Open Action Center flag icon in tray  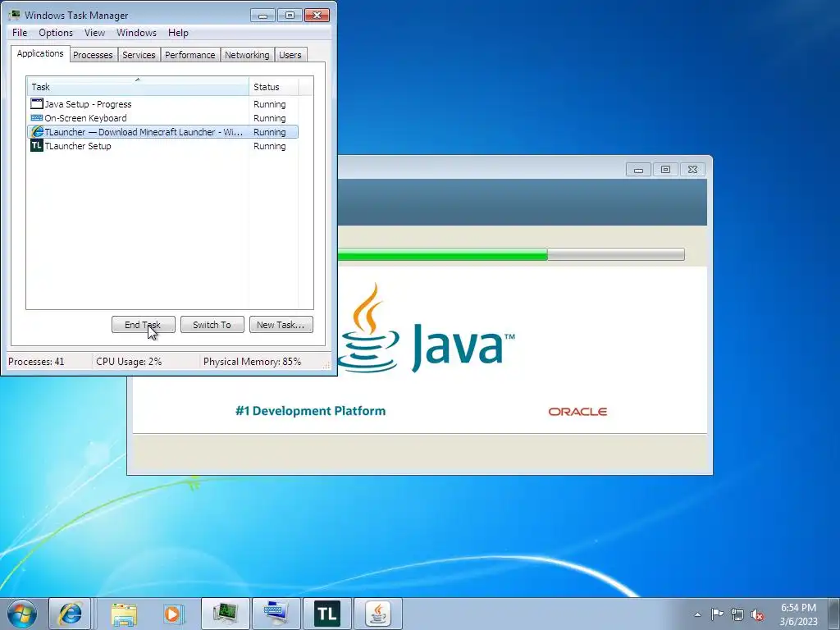click(717, 614)
